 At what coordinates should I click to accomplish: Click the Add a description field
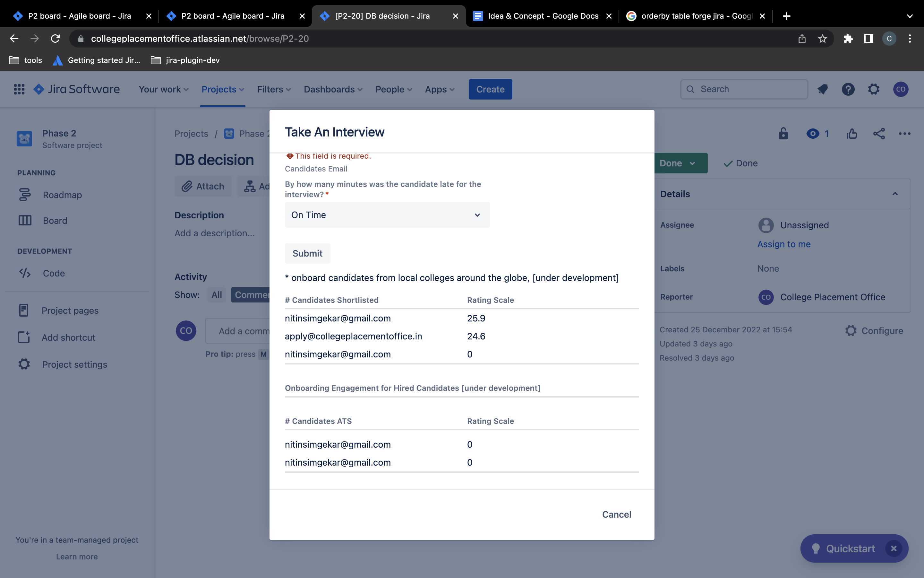pyautogui.click(x=215, y=233)
